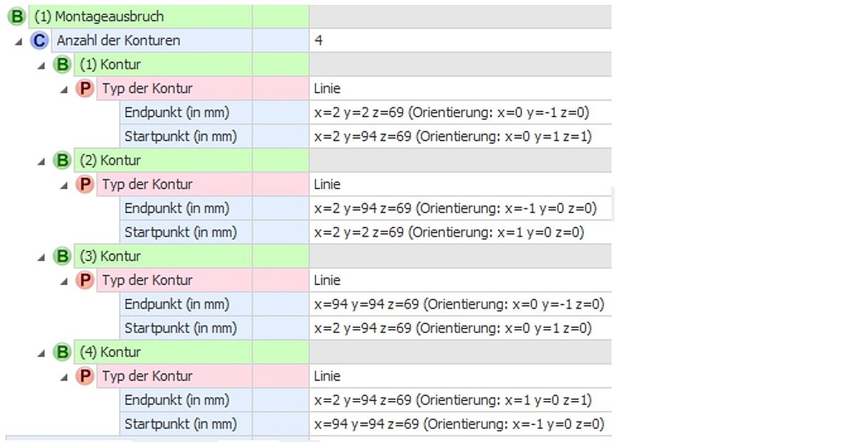This screenshot has height=442, width=868.
Task: Click the red P icon under (1) Kontur
Action: (x=85, y=89)
